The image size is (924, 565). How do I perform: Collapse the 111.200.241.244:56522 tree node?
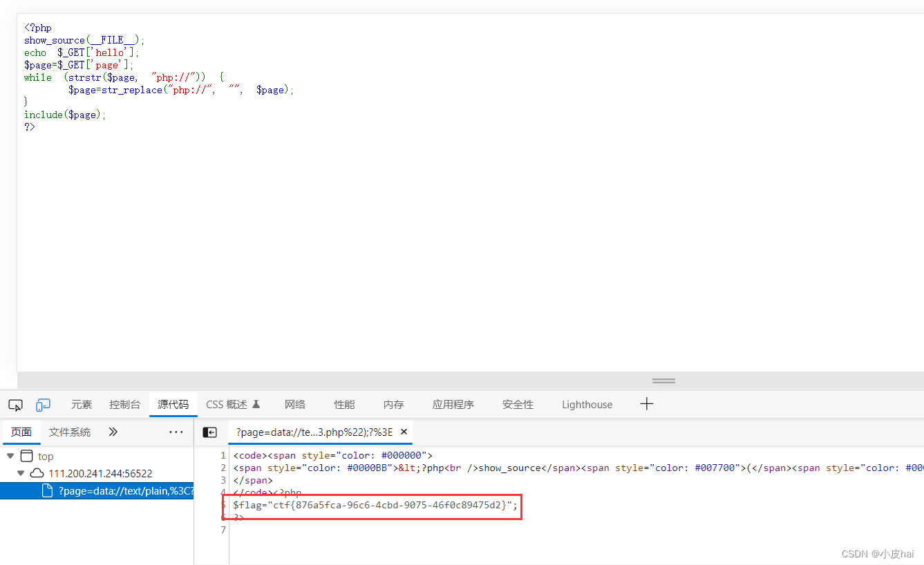[x=21, y=473]
